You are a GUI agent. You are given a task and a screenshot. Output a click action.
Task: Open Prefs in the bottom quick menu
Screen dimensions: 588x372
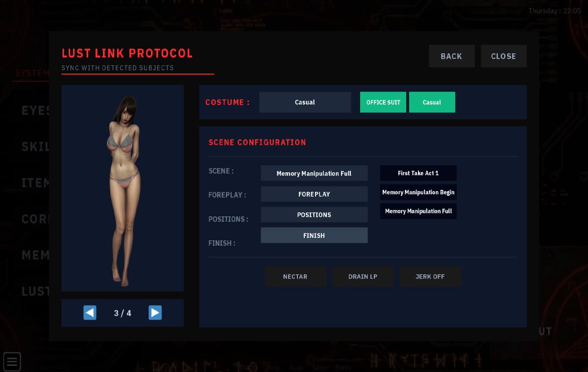[343, 367]
